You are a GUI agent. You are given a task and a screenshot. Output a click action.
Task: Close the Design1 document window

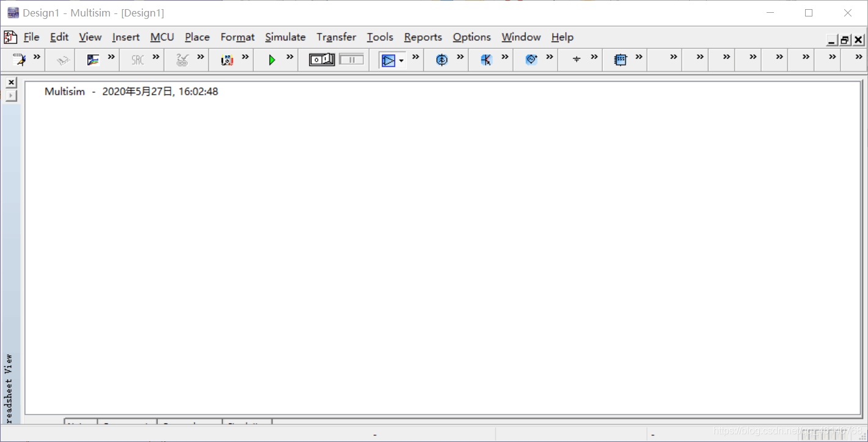coord(858,40)
